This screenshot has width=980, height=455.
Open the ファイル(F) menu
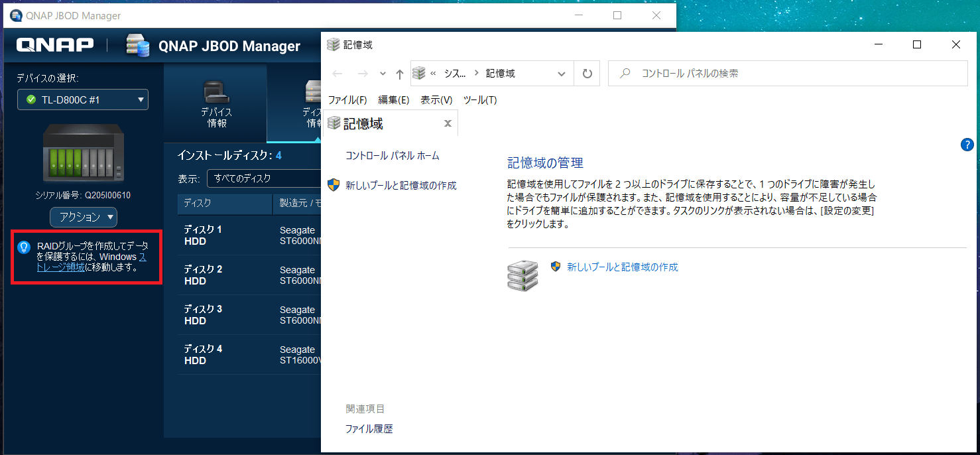tap(347, 100)
